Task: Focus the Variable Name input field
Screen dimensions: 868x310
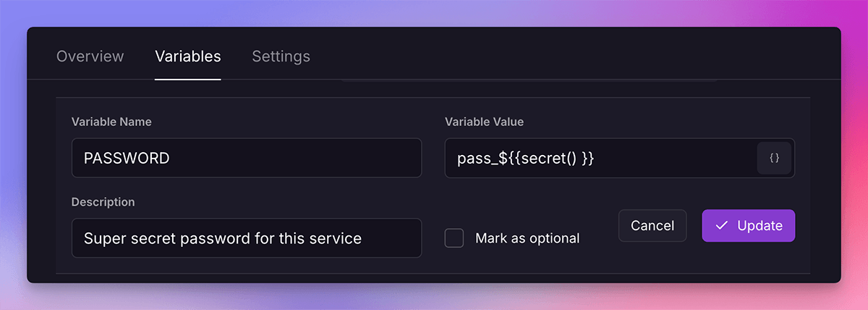Action: pos(246,158)
